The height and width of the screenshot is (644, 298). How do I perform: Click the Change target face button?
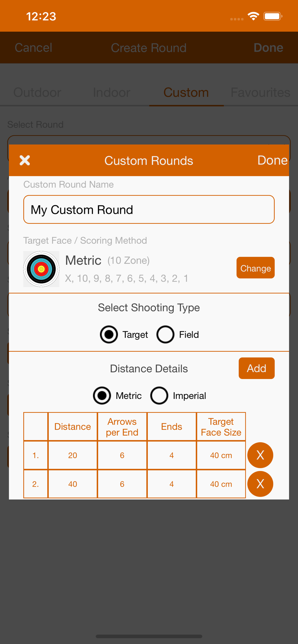(x=255, y=268)
